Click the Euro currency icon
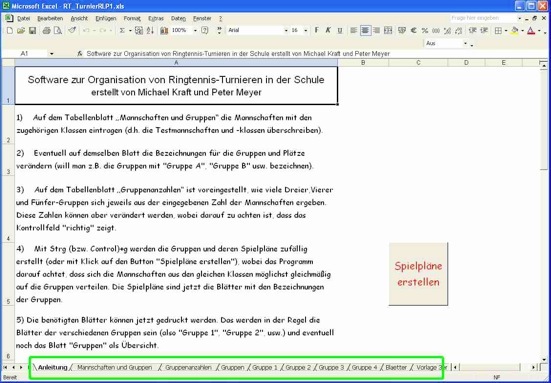This screenshot has height=383, width=551. pyautogui.click(x=414, y=31)
